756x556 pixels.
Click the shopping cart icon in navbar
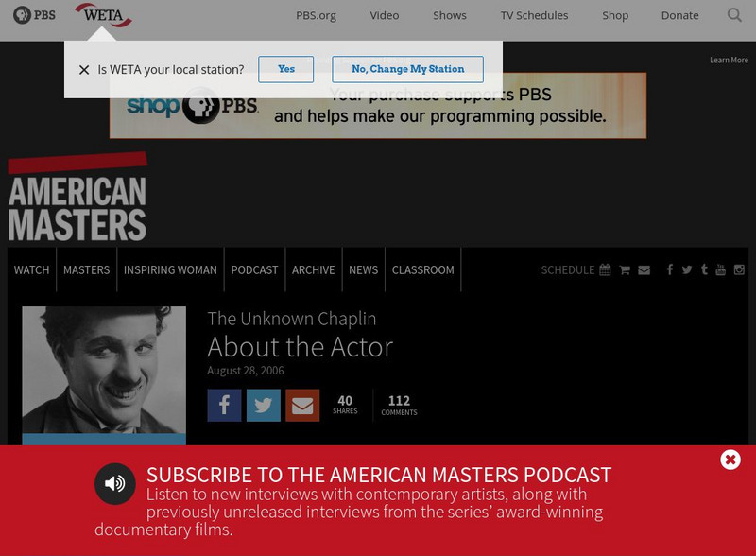(625, 269)
